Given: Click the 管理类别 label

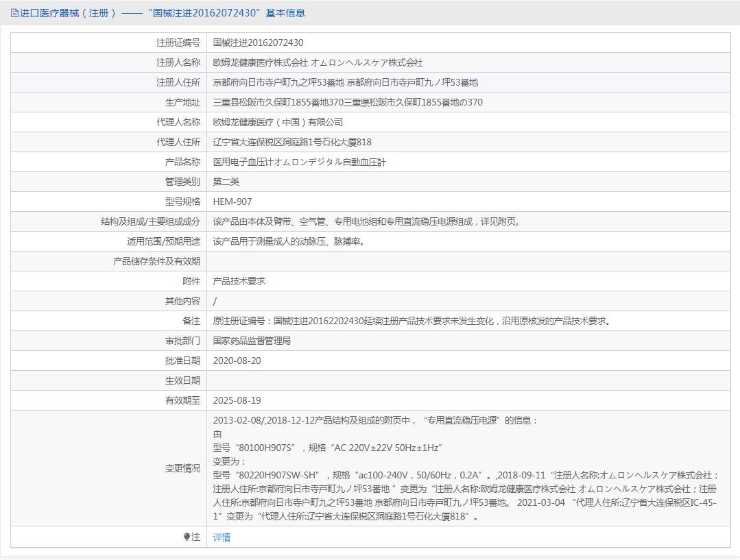Looking at the screenshot, I should pyautogui.click(x=182, y=182).
